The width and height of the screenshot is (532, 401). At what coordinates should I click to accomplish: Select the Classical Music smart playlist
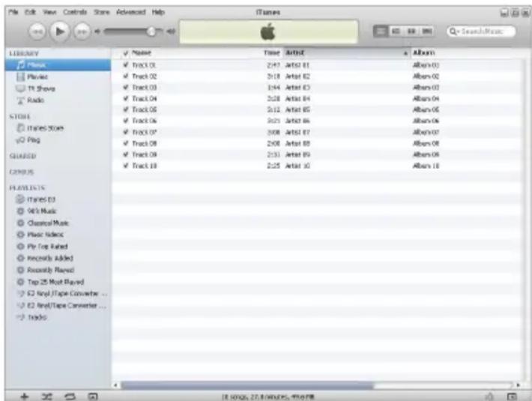click(43, 223)
